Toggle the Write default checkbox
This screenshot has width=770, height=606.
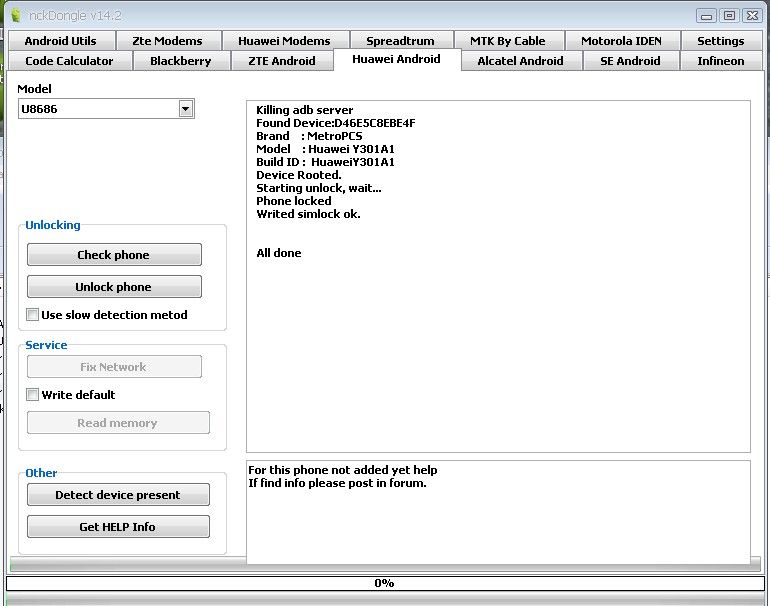tap(33, 395)
